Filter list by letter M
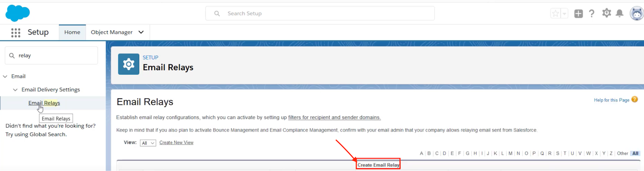Screen dimensions: 644x171 pyautogui.click(x=510, y=153)
